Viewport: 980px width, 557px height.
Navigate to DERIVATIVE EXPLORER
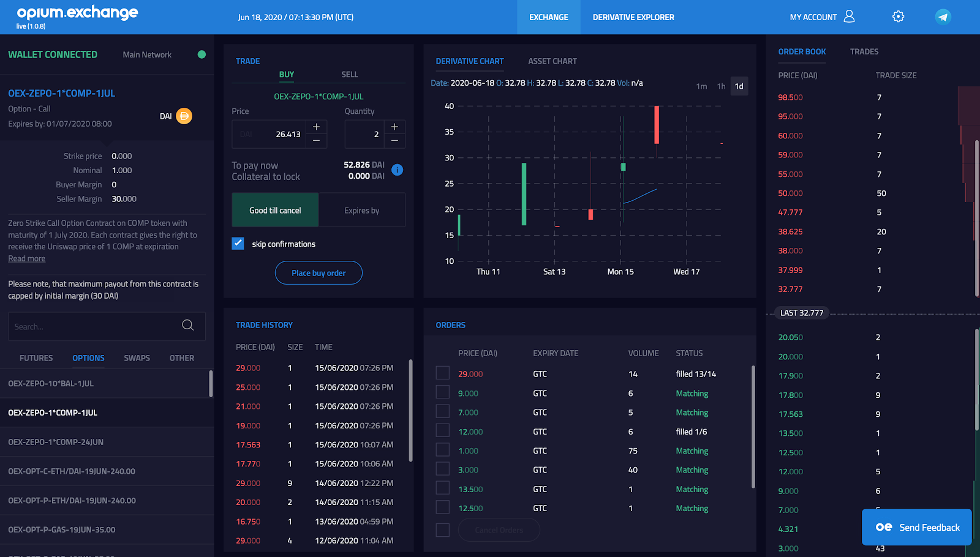tap(633, 17)
